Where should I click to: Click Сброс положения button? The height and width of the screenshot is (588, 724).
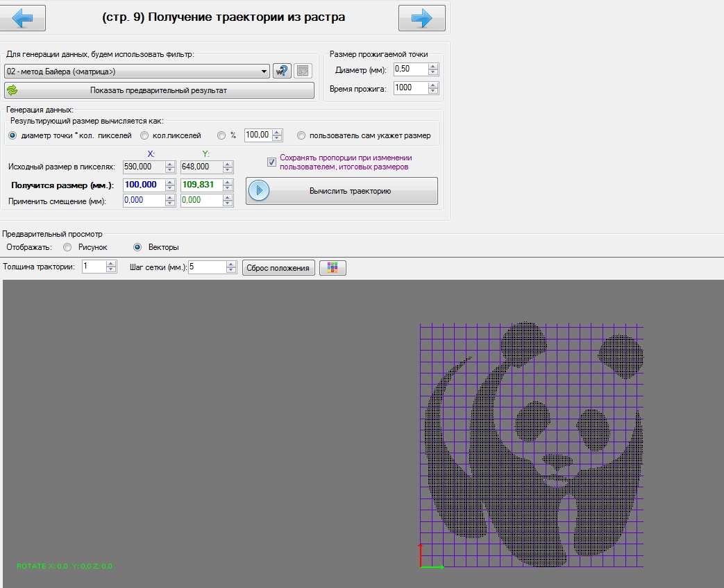(x=278, y=268)
